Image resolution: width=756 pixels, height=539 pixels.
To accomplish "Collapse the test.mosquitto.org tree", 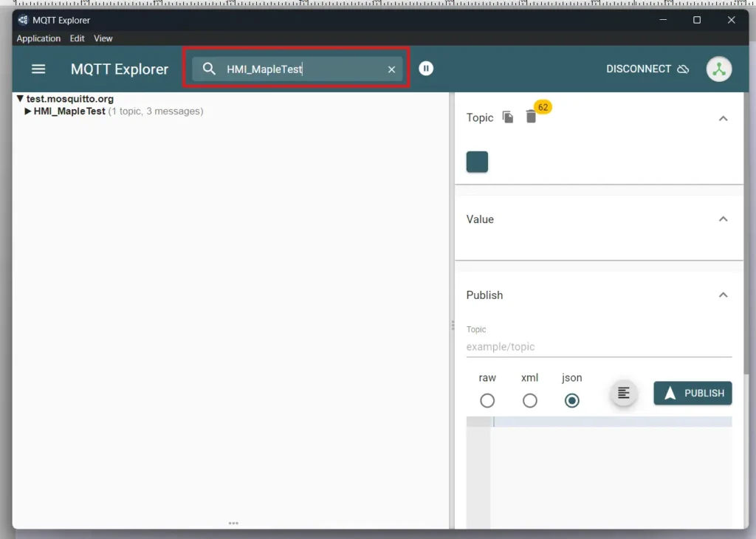I will [20, 98].
